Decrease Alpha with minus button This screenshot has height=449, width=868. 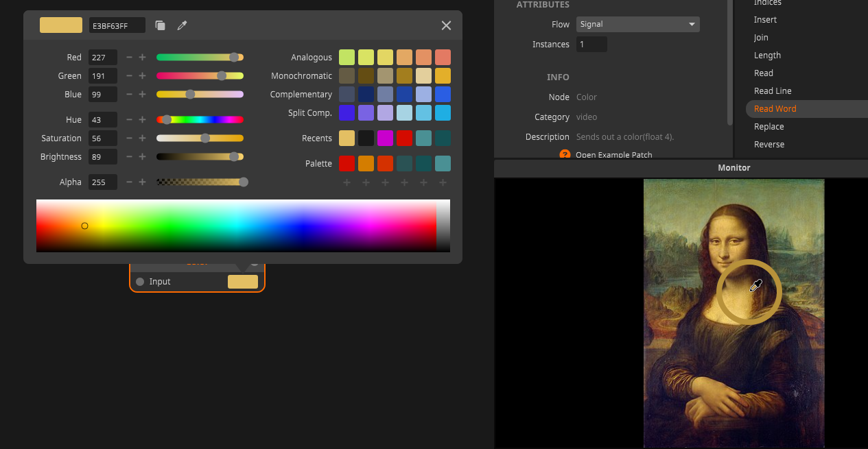129,182
